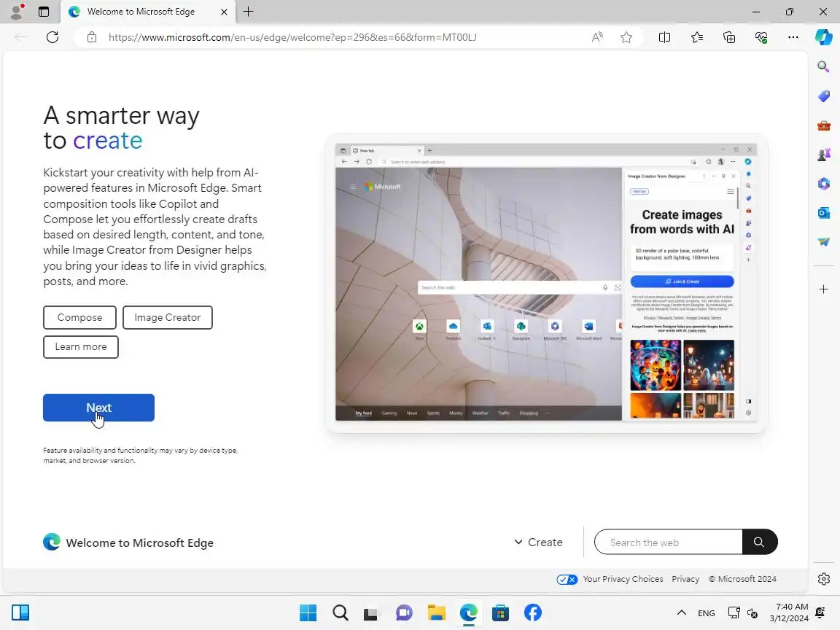
Task: Close the Welcome to Microsoft Edge tab
Action: click(224, 12)
